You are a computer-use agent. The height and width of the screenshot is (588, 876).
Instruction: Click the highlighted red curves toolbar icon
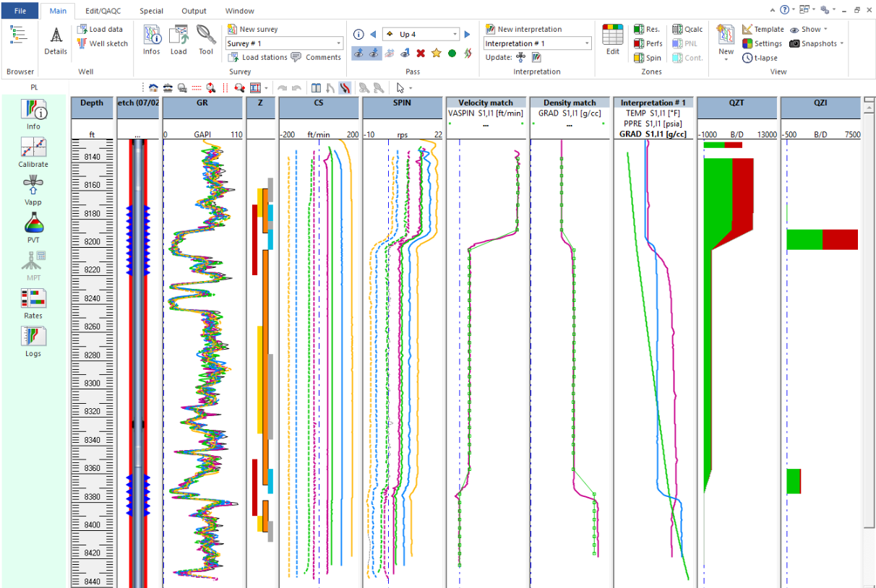coord(344,87)
